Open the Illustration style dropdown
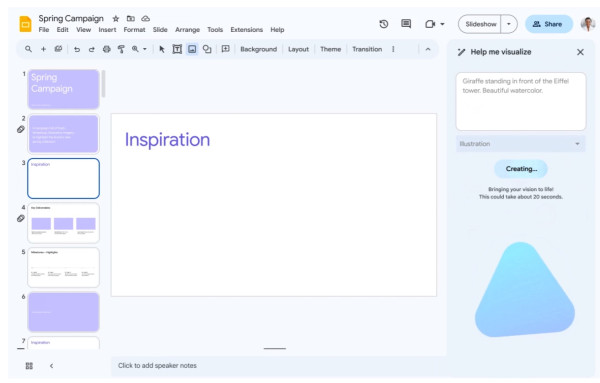 pyautogui.click(x=520, y=143)
